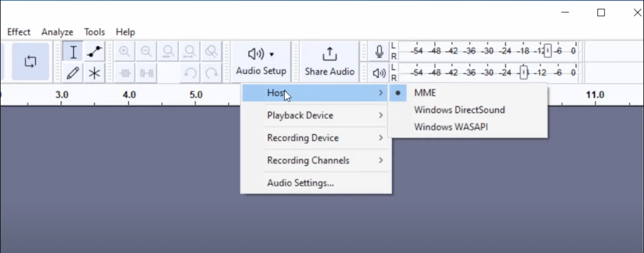Select MME as audio host
The width and height of the screenshot is (644, 253).
pos(425,93)
